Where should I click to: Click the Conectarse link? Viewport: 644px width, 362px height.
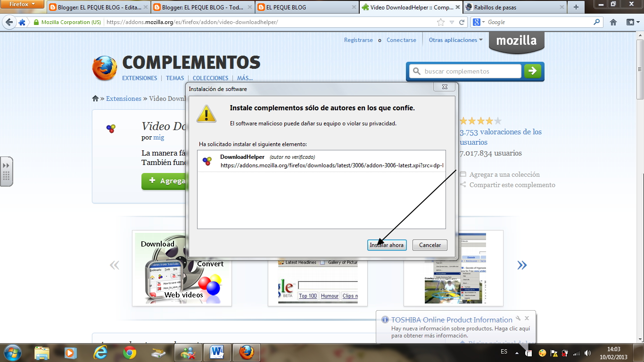coord(401,40)
